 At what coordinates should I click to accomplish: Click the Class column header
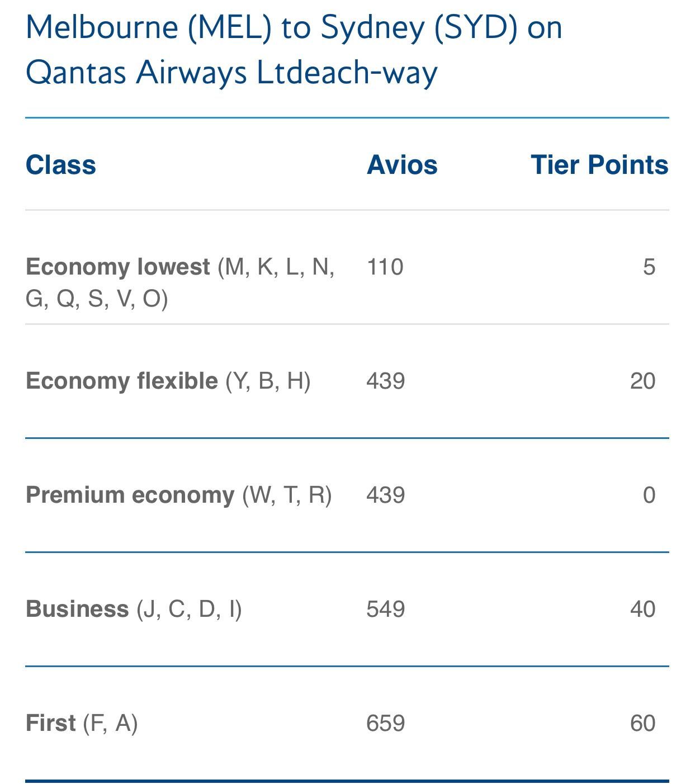point(61,165)
